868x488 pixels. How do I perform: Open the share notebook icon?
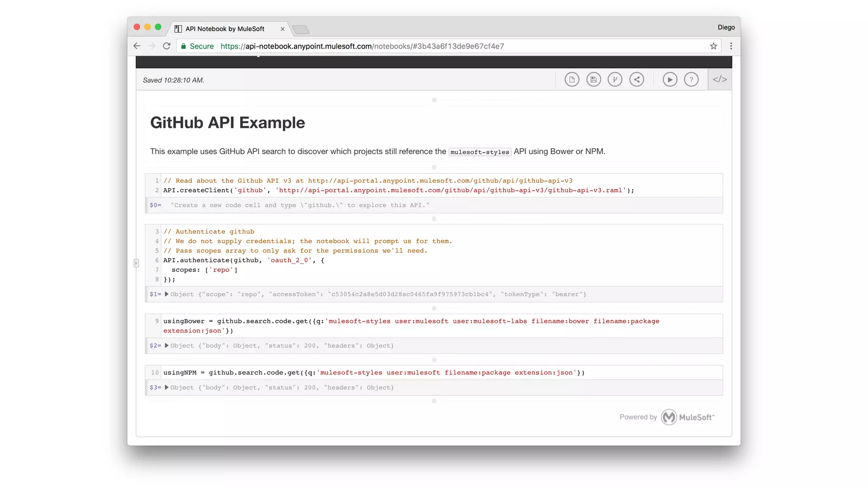(637, 80)
